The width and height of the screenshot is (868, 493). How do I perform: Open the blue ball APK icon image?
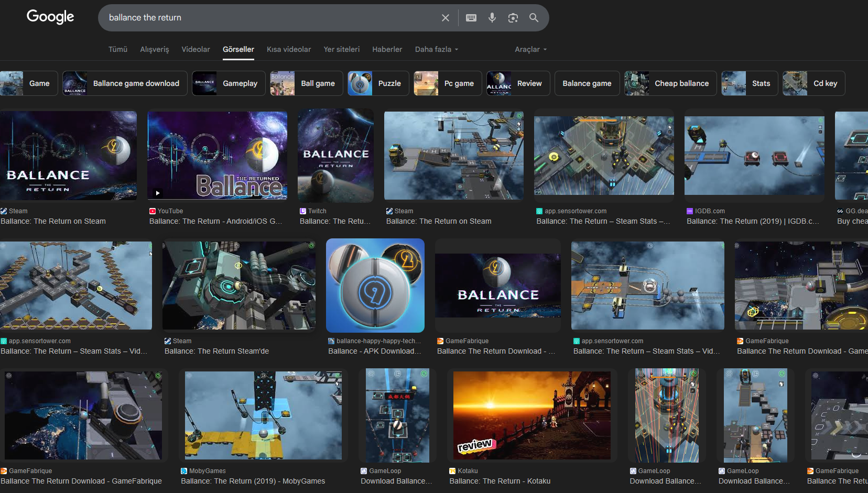tap(375, 285)
